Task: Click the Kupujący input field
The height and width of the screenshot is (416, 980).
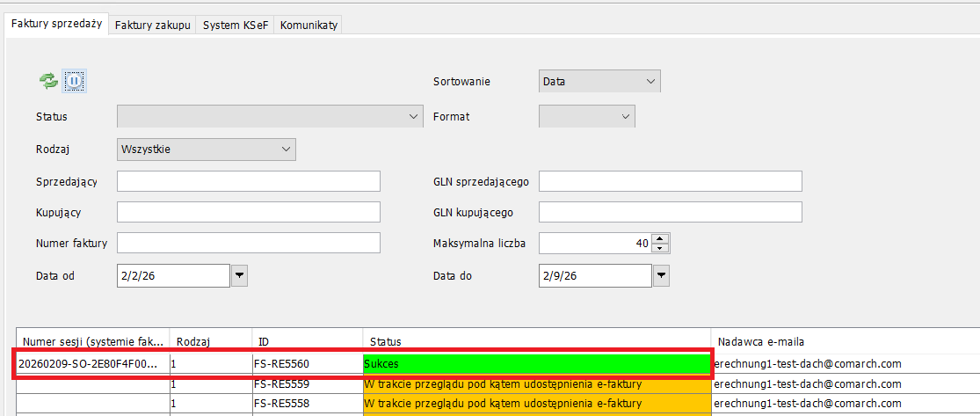Action: click(249, 212)
